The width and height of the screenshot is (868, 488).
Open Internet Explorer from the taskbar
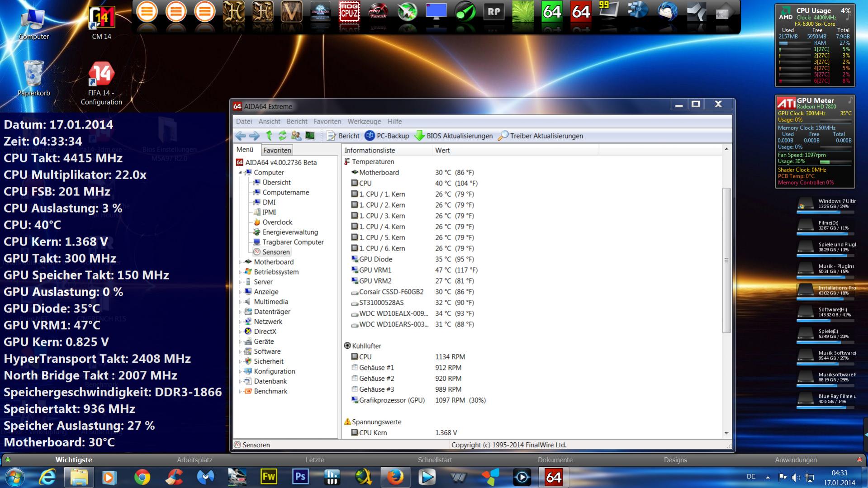(47, 477)
